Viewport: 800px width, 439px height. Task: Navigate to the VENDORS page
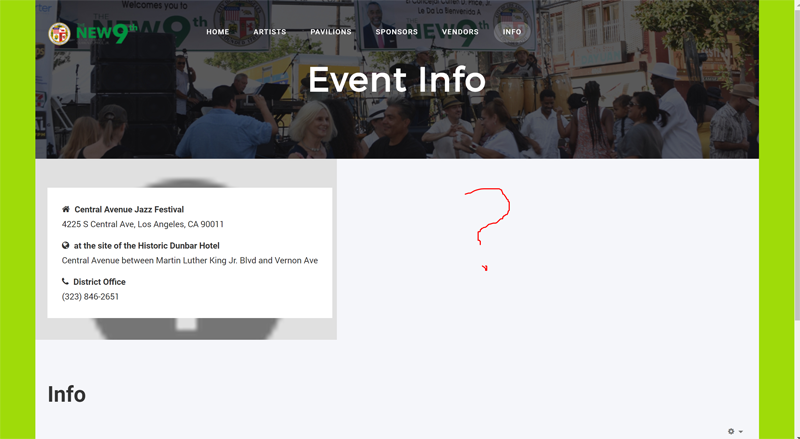pos(460,32)
